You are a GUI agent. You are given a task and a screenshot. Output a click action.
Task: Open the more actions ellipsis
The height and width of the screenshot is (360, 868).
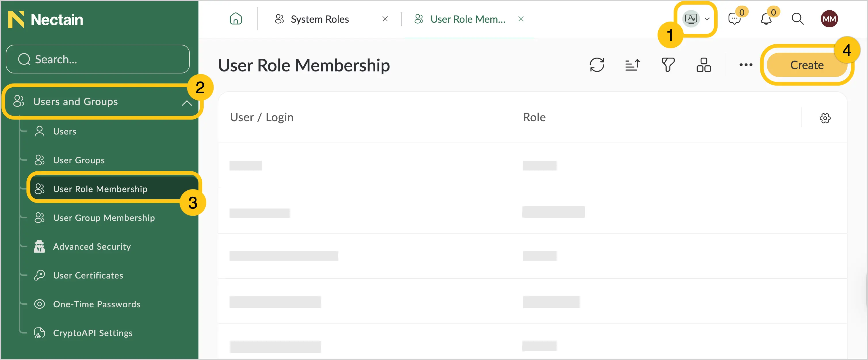746,65
